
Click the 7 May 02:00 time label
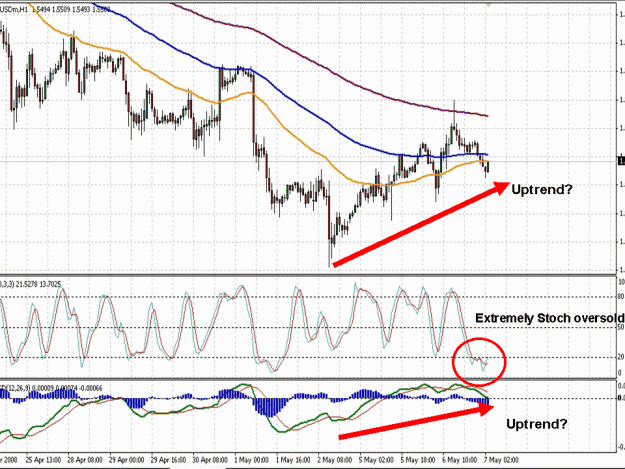click(501, 460)
